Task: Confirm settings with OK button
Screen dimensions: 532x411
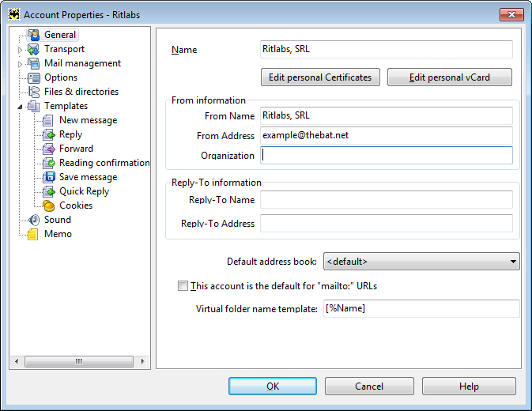Action: [x=273, y=386]
